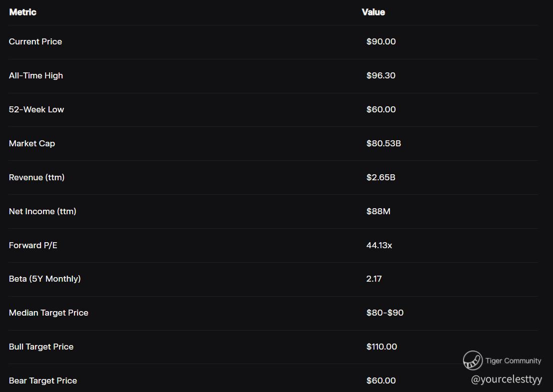
Task: Click the Bear Target Price label
Action: (43, 381)
